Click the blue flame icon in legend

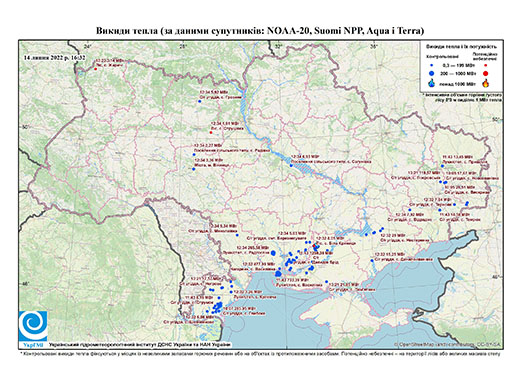432,83
